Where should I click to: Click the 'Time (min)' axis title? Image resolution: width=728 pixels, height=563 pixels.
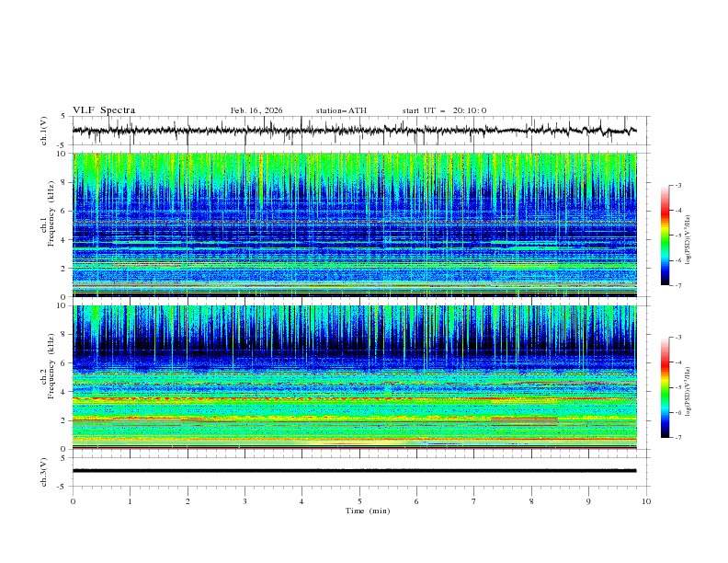coord(368,511)
